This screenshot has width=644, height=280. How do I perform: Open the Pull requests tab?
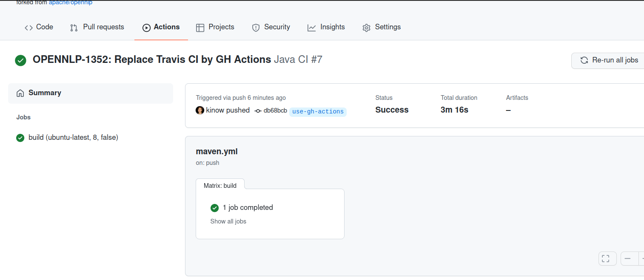pos(97,27)
